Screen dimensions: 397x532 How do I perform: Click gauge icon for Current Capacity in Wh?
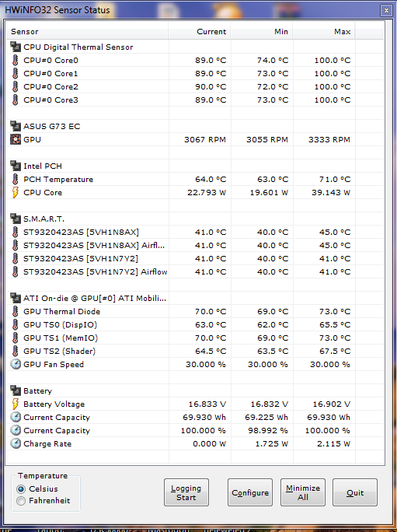pyautogui.click(x=16, y=418)
